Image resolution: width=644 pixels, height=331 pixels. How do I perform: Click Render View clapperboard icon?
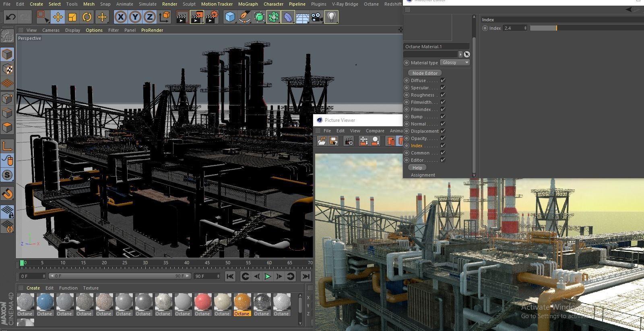182,17
